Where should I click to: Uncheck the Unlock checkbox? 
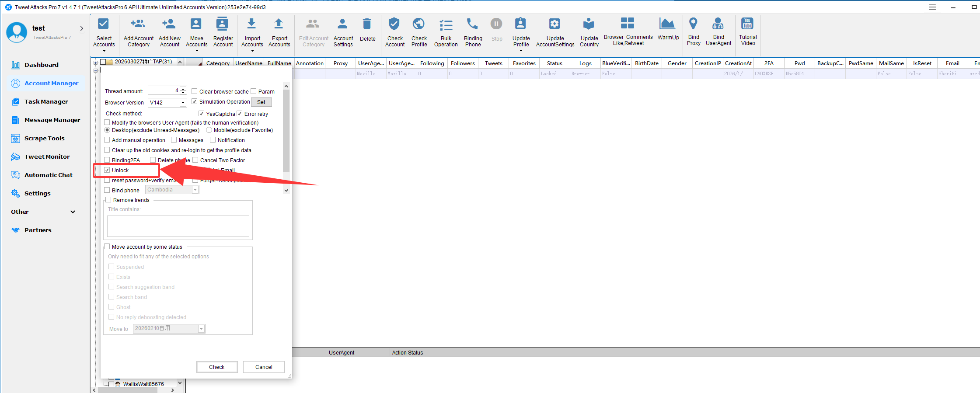click(x=107, y=170)
